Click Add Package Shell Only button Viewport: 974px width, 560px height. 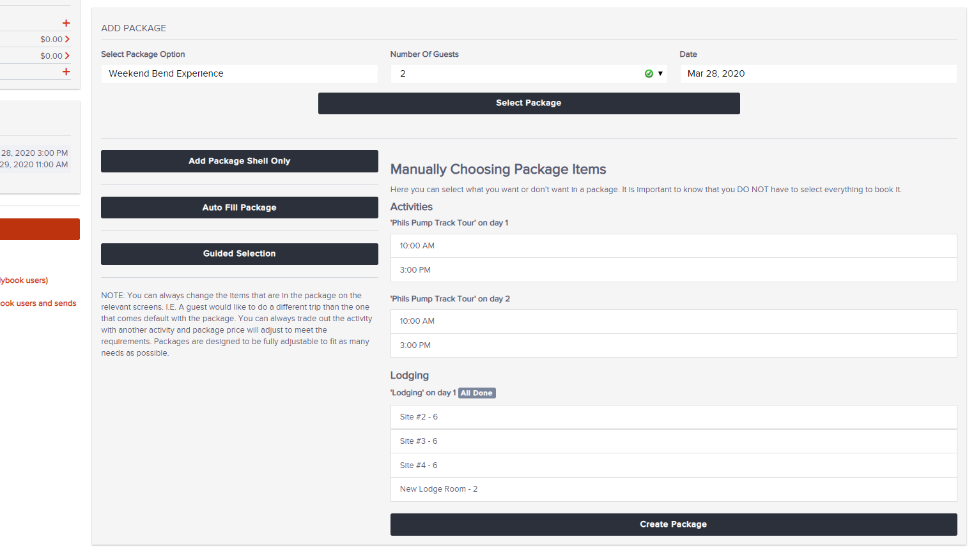[x=240, y=161]
